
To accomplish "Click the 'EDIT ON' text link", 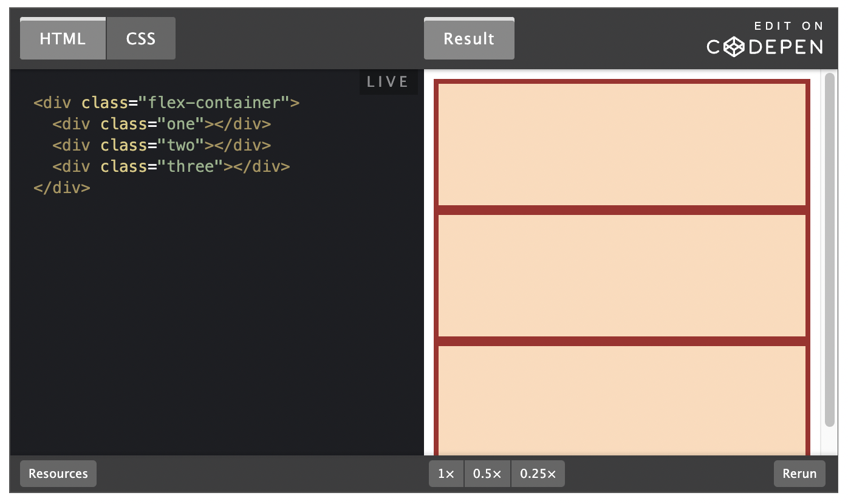I will click(x=788, y=26).
